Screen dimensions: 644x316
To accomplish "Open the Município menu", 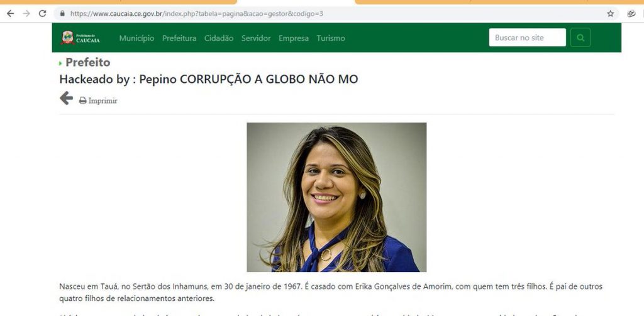I will coord(136,38).
